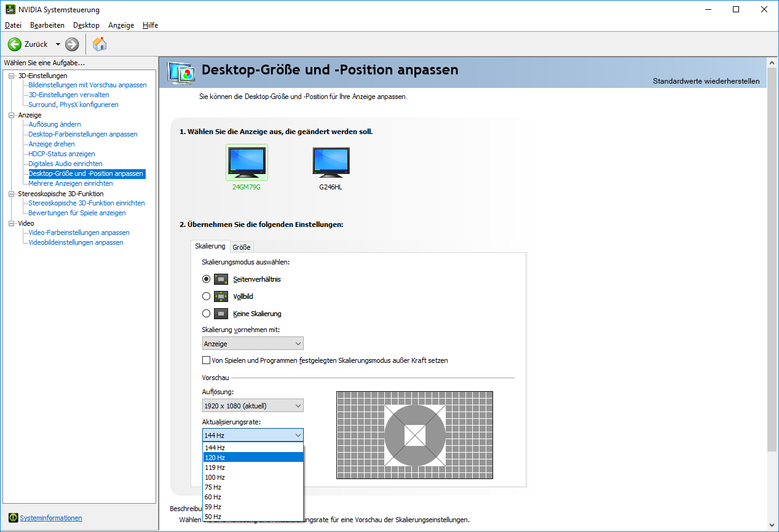Open Video-Farbeinstellungen anpassen
The width and height of the screenshot is (779, 532).
[x=79, y=232]
